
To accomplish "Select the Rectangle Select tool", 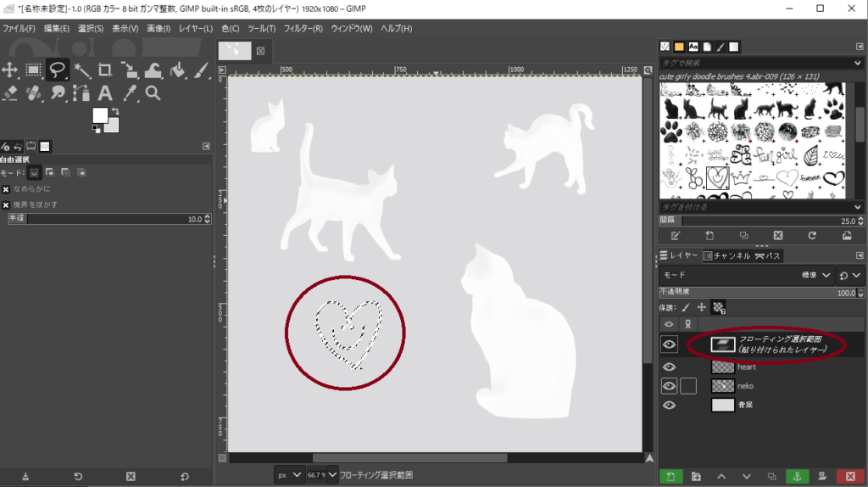I will (x=34, y=70).
